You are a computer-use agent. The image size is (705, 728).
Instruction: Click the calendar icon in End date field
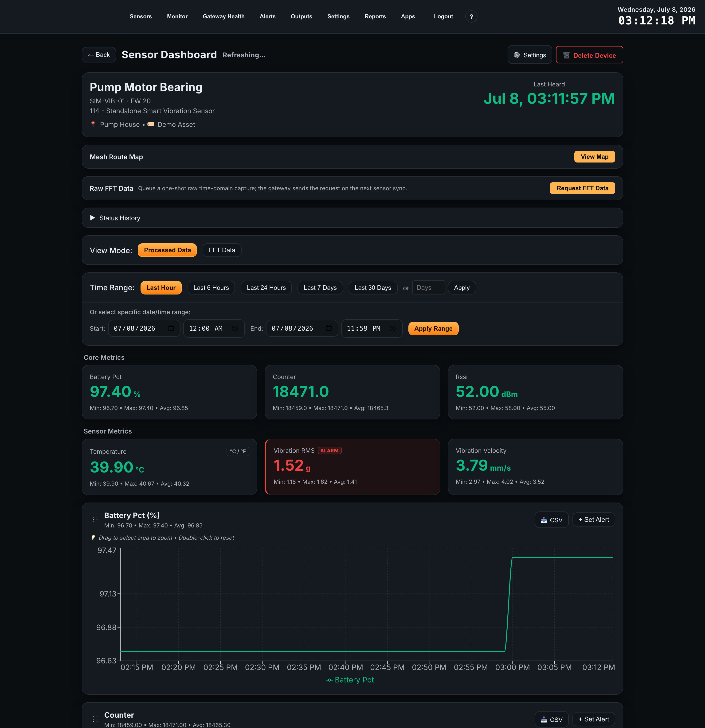click(x=329, y=328)
